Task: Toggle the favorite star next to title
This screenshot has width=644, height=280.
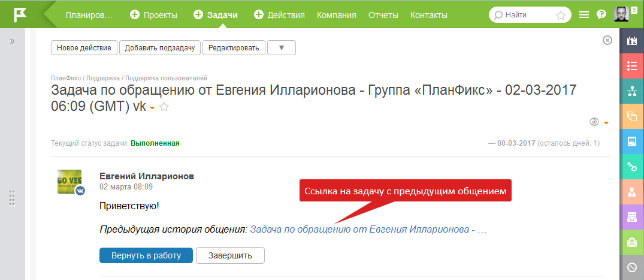Action: [x=164, y=107]
